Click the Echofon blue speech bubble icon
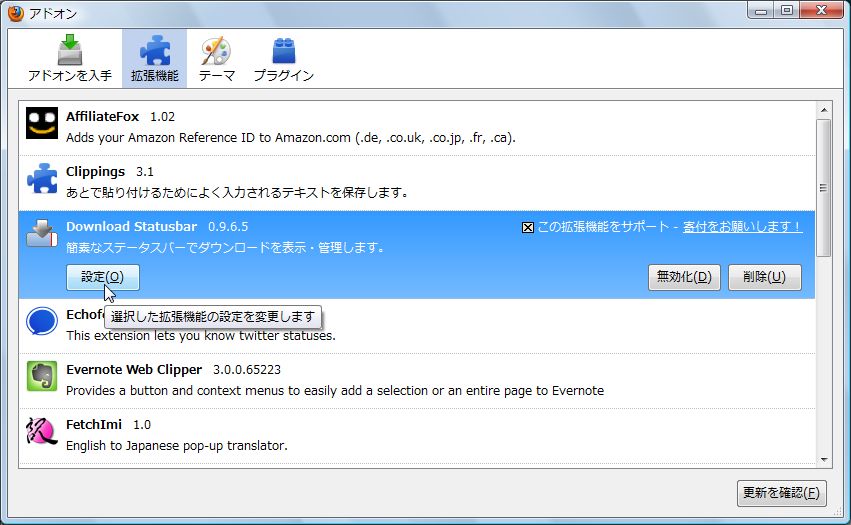Viewport: 851px width, 525px height. pos(42,321)
